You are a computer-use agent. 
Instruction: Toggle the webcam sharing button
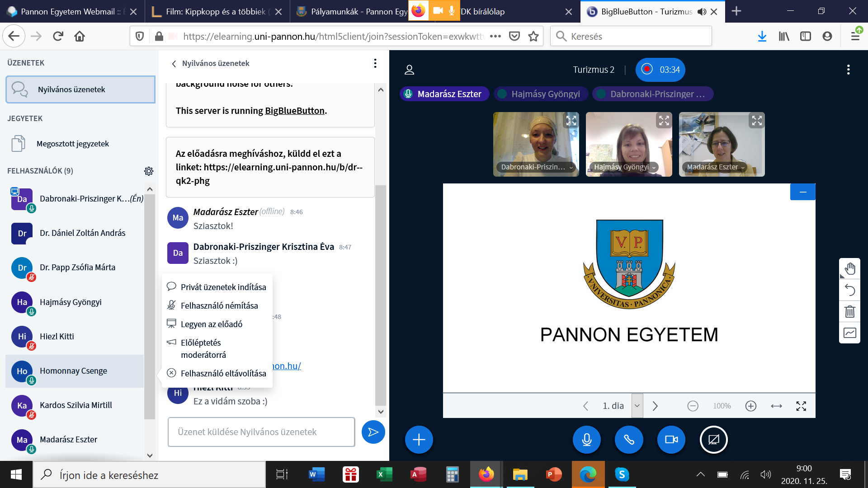tap(671, 440)
